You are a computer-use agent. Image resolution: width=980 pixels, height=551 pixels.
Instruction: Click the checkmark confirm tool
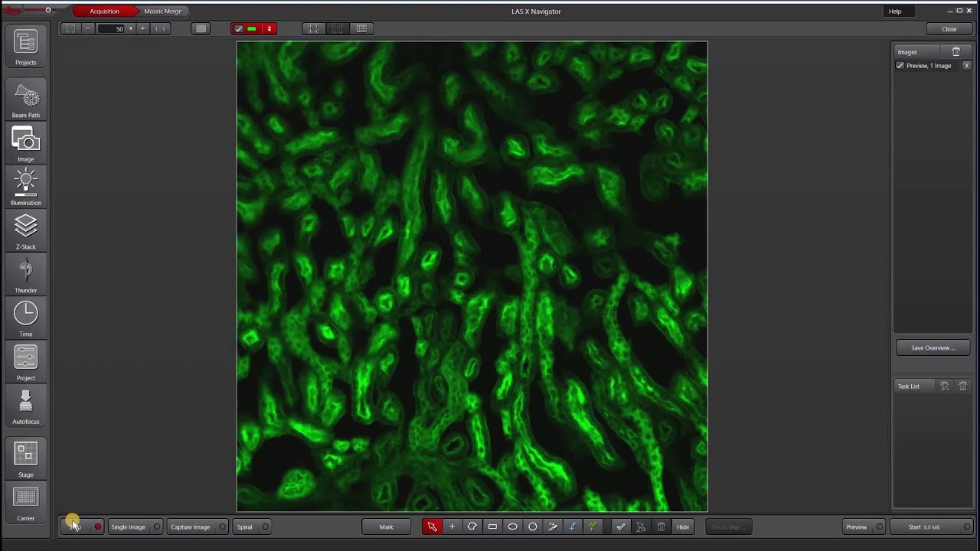(x=621, y=527)
